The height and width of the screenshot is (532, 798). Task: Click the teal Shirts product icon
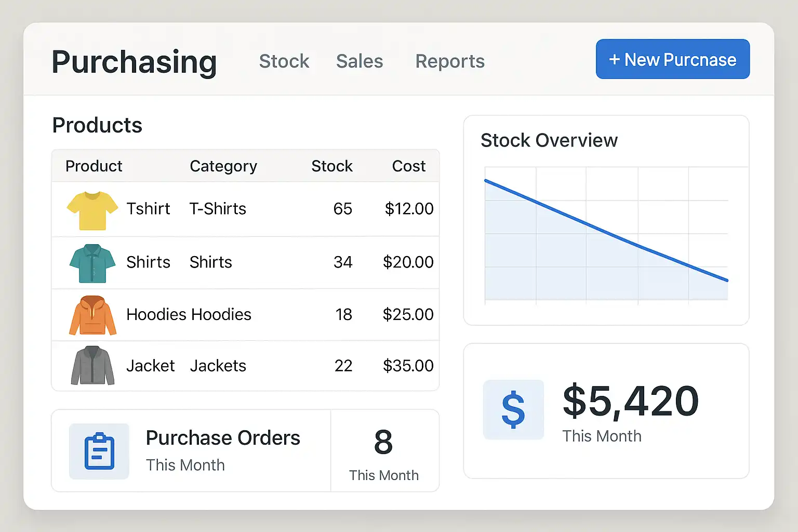[x=92, y=263]
